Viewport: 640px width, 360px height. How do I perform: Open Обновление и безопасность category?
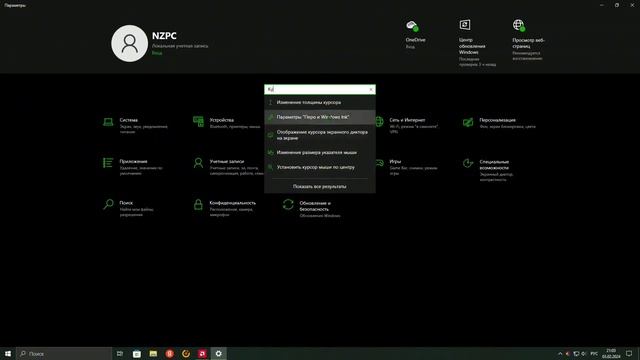(x=312, y=209)
